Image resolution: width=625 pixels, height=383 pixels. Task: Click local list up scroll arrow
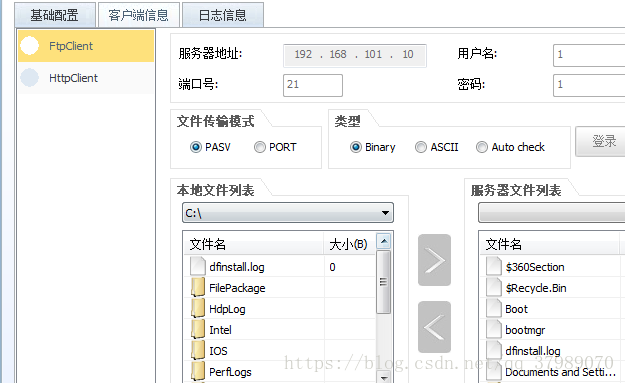383,241
